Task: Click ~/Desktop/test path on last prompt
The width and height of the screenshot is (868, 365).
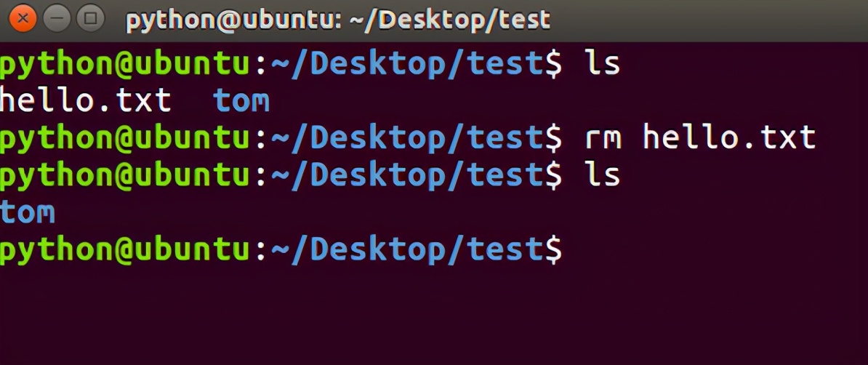Action: 406,250
